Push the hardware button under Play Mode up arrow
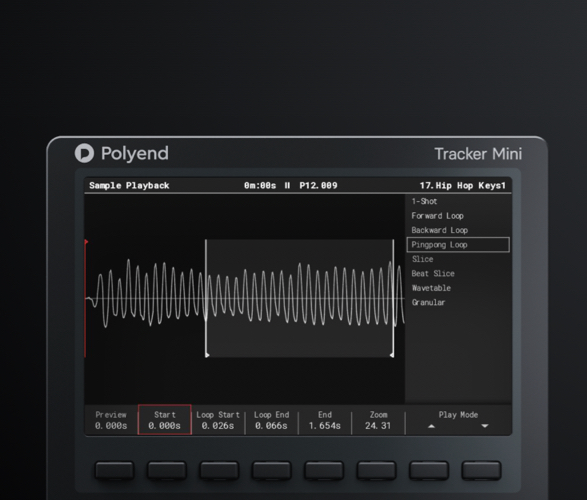Viewport: 587px width, 500px height. [429, 470]
